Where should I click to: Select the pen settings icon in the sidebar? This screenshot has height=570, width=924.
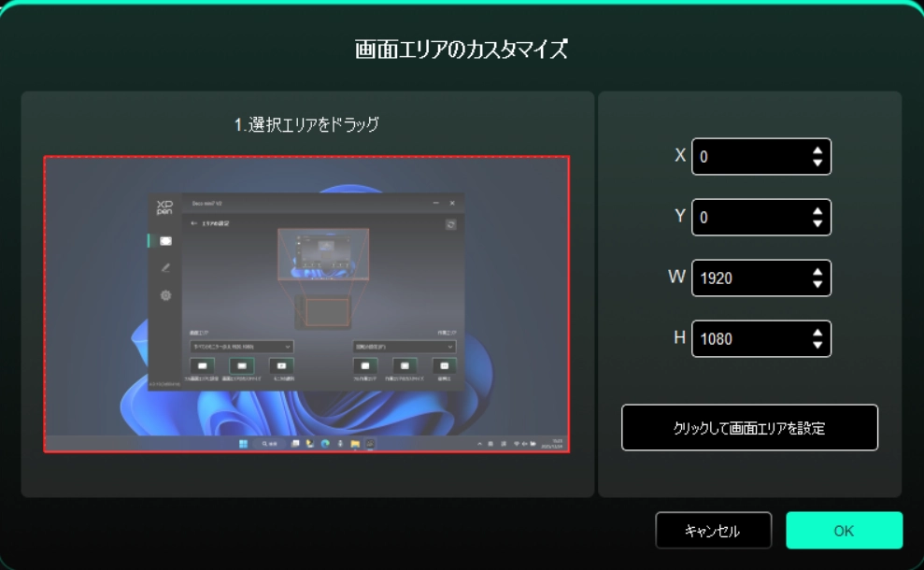click(164, 268)
